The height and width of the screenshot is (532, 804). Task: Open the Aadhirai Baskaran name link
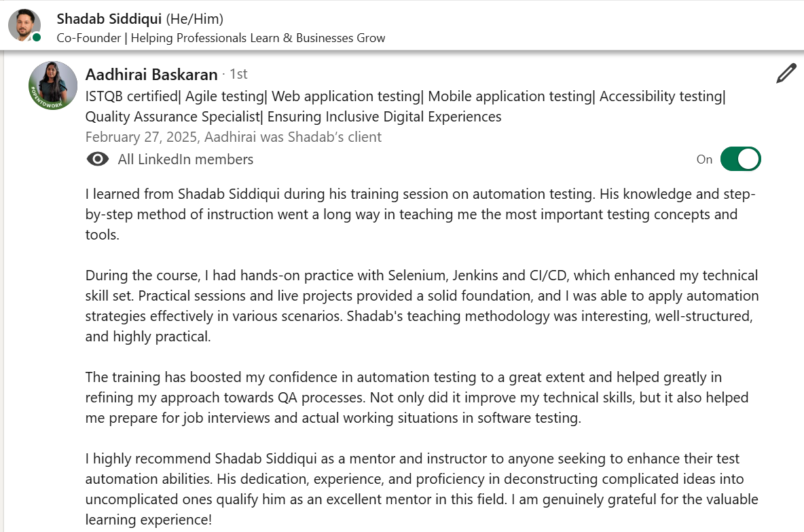(x=151, y=75)
